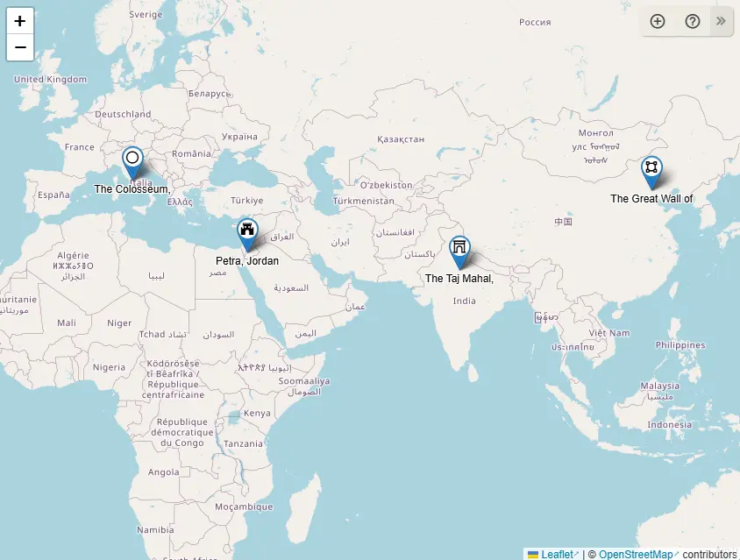Click the "The Colosseum," marker label
This screenshot has width=740, height=560.
pyautogui.click(x=132, y=188)
